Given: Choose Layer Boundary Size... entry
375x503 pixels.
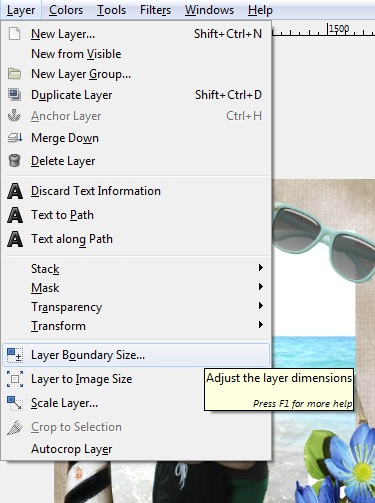Looking at the screenshot, I should pos(136,355).
